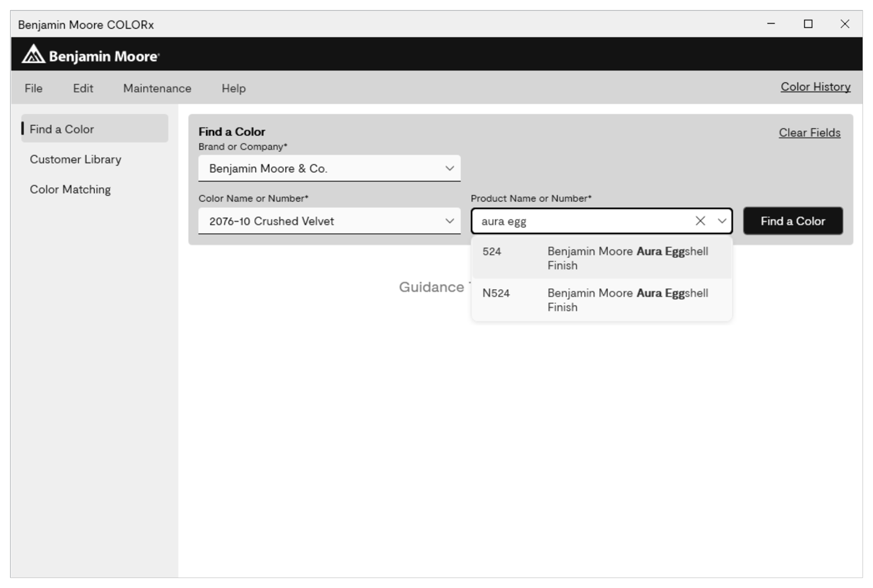873x588 pixels.
Task: Open the File menu
Action: 34,88
